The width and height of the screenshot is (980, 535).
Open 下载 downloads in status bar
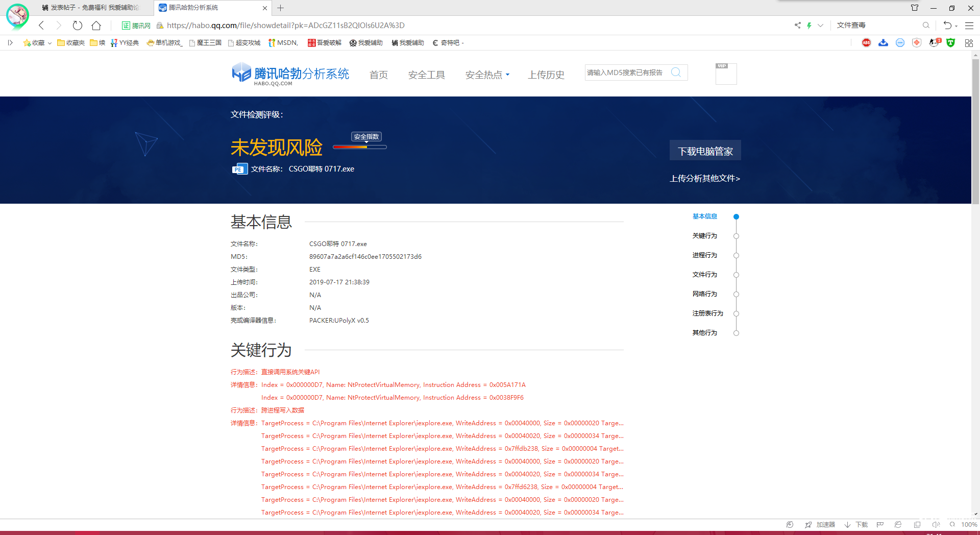(x=856, y=525)
